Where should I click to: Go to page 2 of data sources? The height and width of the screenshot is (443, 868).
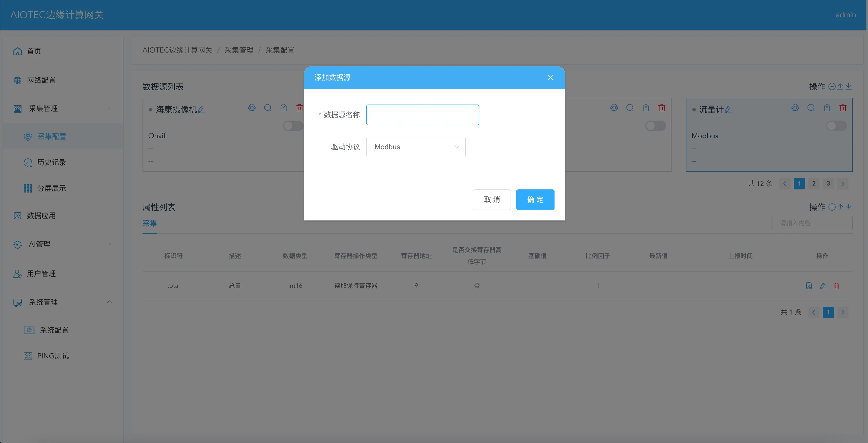tap(813, 183)
